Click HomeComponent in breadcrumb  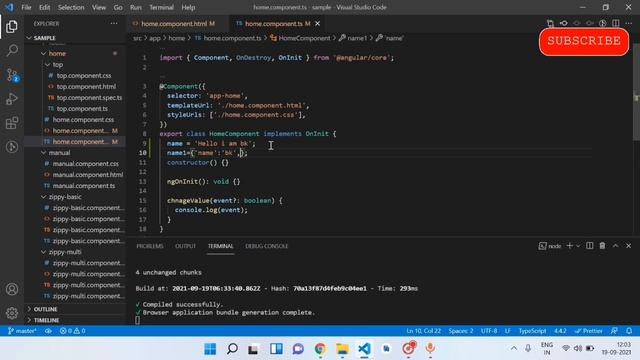(x=304, y=38)
